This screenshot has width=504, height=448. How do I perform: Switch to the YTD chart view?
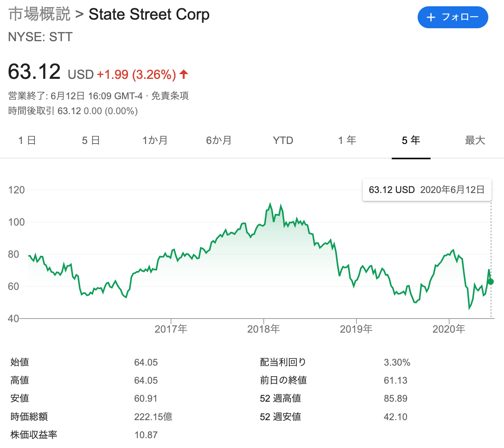coord(283,140)
